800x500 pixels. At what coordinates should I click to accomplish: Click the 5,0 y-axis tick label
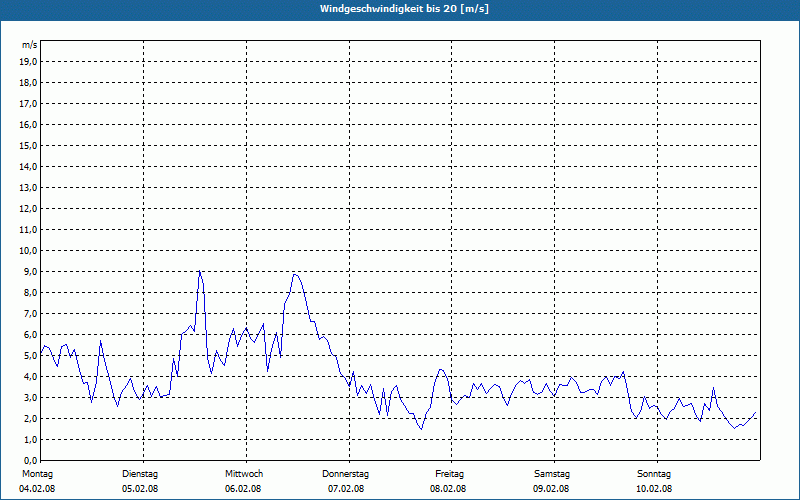[x=30, y=356]
